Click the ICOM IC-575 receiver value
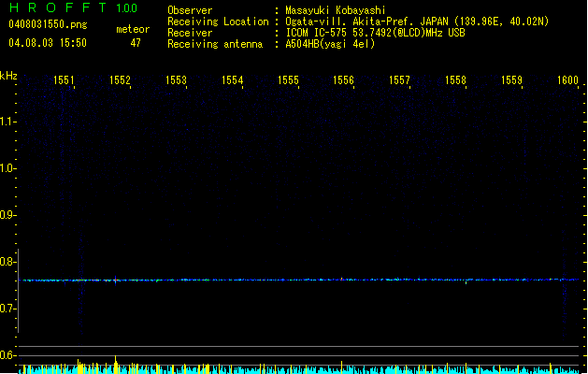Screen dimensions: 588x374 (x=375, y=33)
